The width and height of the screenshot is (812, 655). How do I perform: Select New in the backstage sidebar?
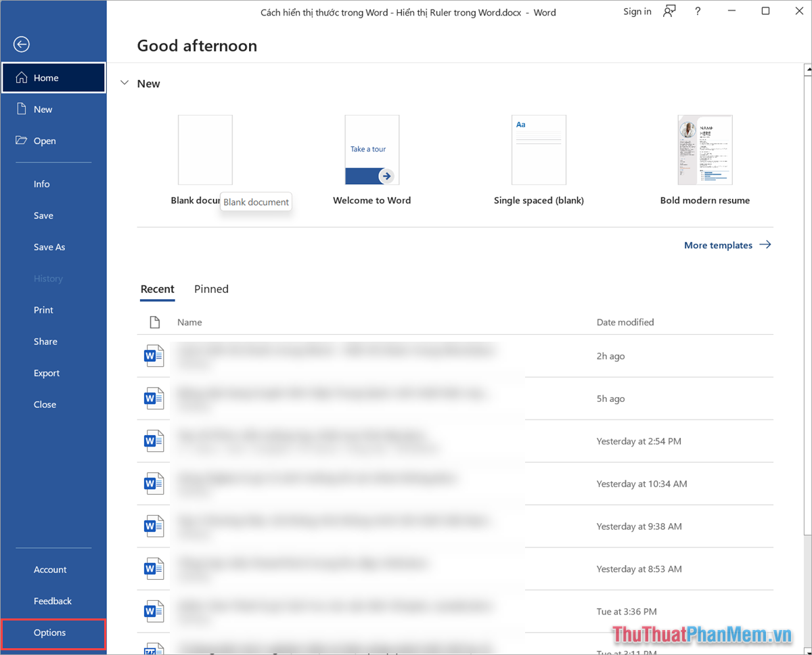[x=53, y=109]
